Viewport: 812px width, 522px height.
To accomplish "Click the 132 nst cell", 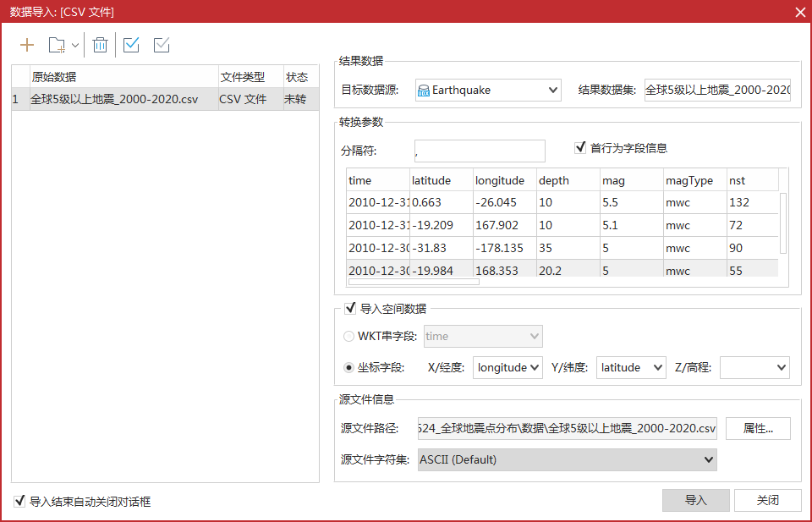I will pos(753,202).
